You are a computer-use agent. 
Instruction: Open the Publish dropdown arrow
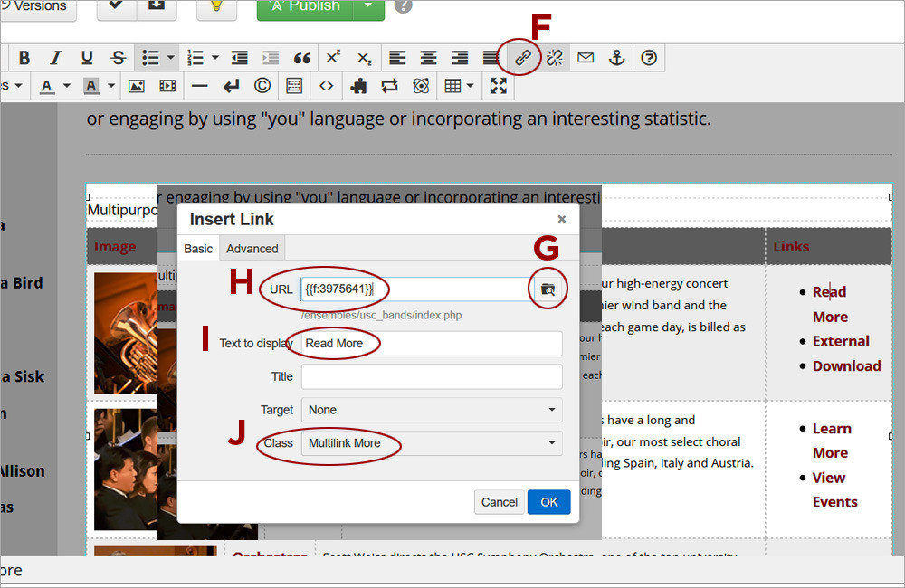[369, 7]
